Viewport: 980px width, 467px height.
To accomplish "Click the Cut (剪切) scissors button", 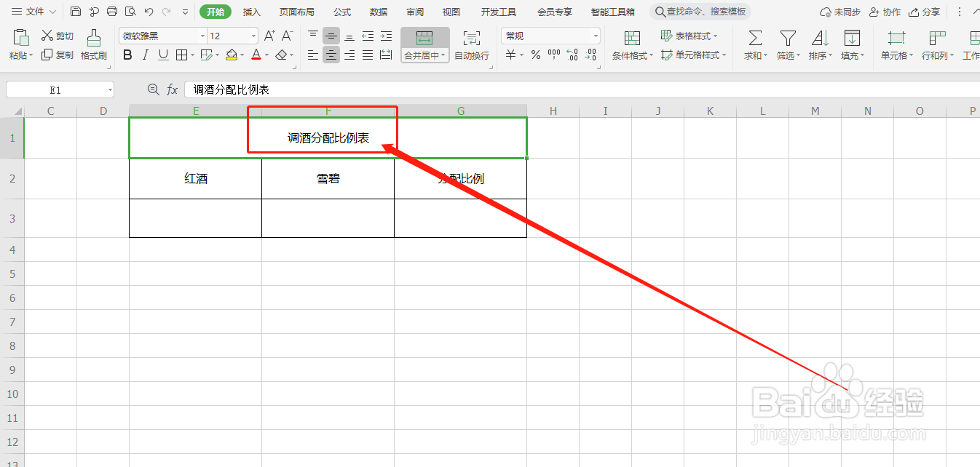I will coord(57,36).
